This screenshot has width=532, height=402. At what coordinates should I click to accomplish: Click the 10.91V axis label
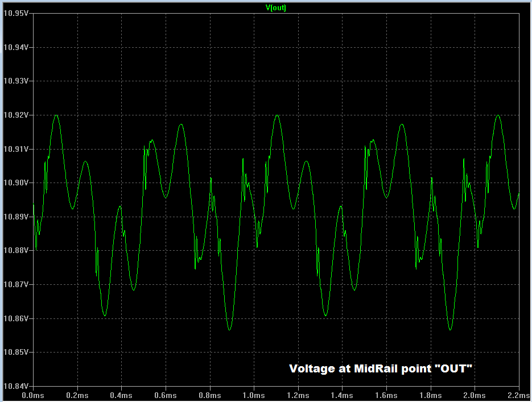(16, 149)
